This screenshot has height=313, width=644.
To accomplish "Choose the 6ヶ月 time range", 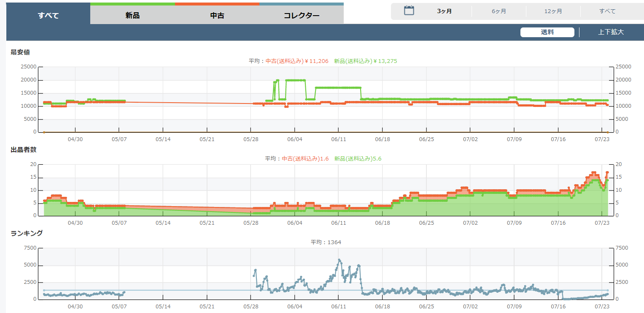I will [498, 11].
